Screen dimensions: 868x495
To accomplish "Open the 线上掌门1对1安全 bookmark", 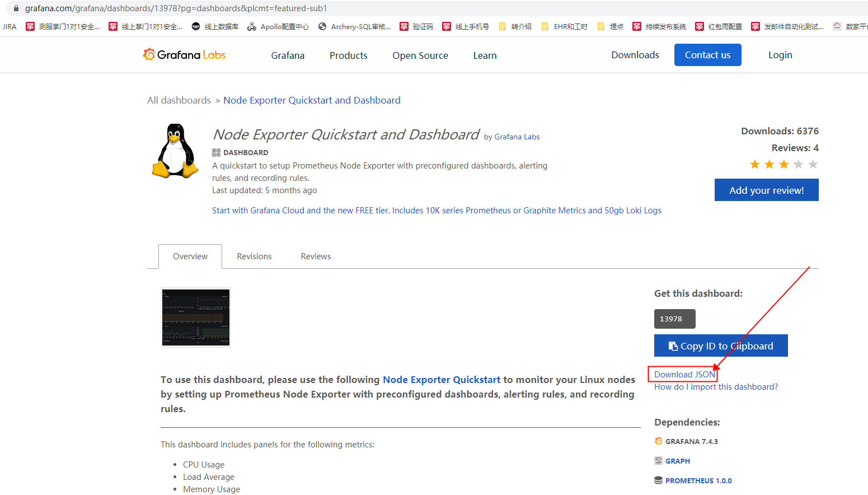I will click(x=146, y=26).
